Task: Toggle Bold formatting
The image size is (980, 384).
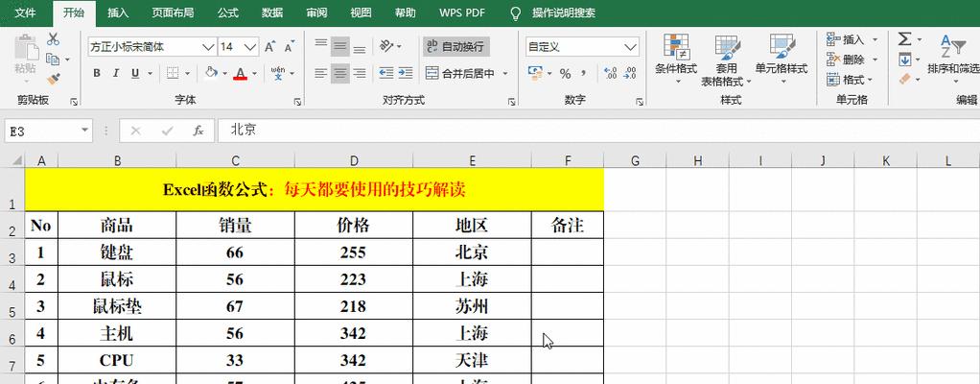Action: coord(97,74)
